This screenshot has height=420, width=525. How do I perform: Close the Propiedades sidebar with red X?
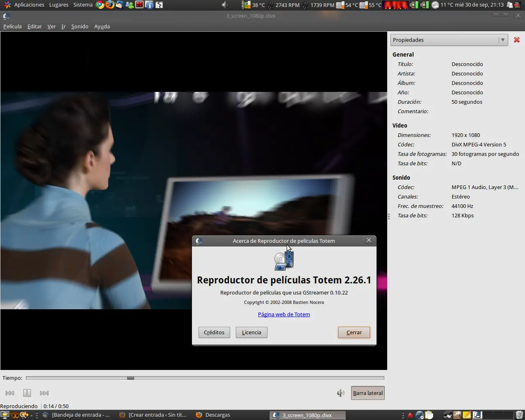517,40
